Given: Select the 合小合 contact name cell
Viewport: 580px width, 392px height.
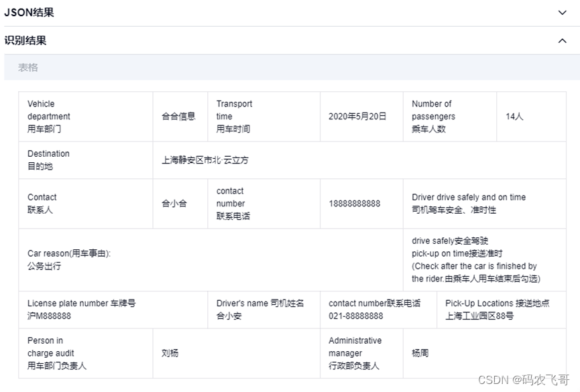Looking at the screenshot, I should (180, 204).
